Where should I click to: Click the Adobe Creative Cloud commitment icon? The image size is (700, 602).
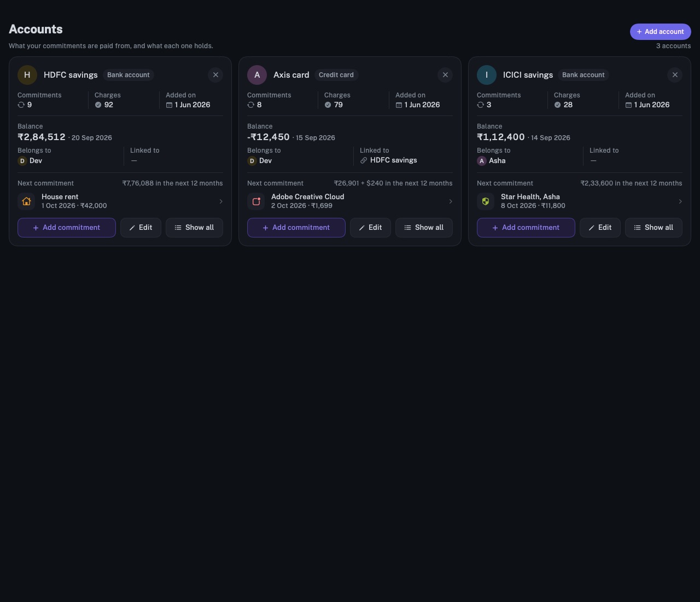point(256,201)
